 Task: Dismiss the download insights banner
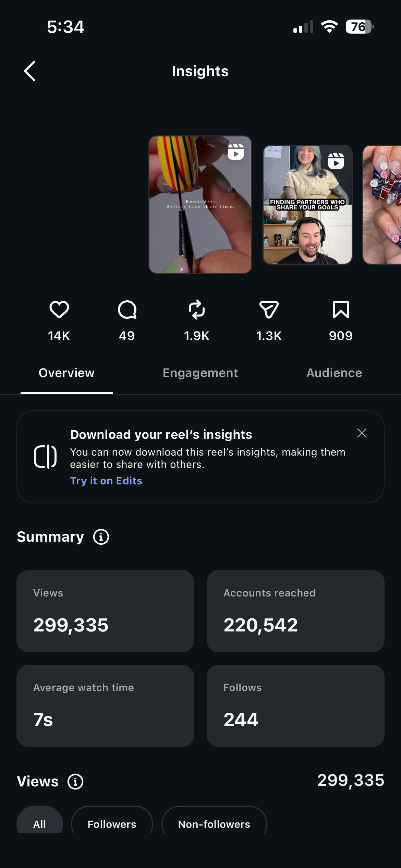pyautogui.click(x=362, y=433)
